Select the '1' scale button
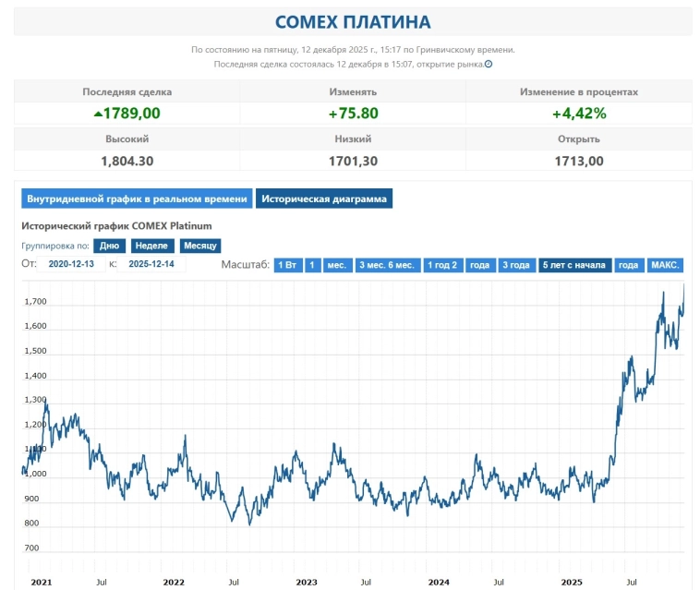Viewport: 700px width, 590px height. 312,265
